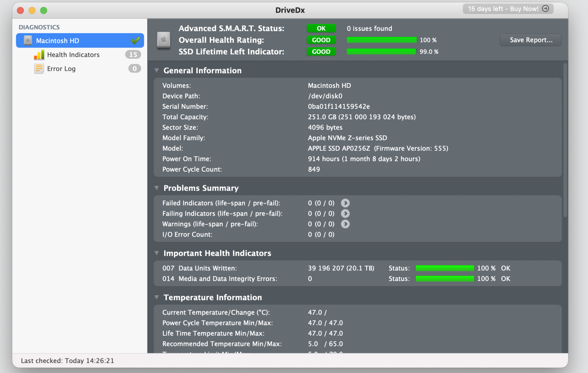
Task: Open Health Indicators list
Action: point(73,55)
